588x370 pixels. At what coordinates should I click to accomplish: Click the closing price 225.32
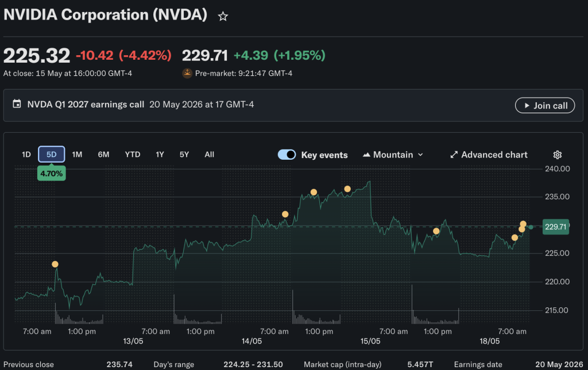coord(37,56)
